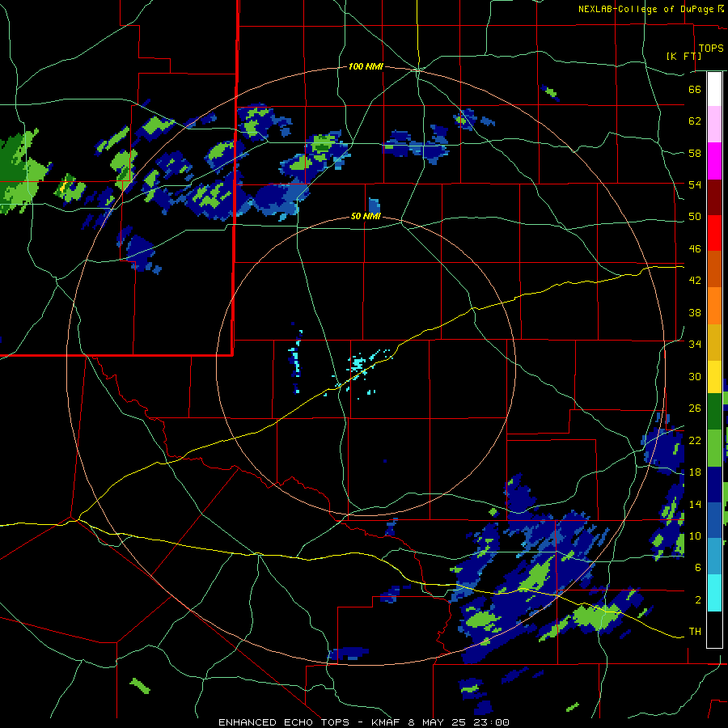
Task: Select the 38 legend value
Action: point(695,312)
